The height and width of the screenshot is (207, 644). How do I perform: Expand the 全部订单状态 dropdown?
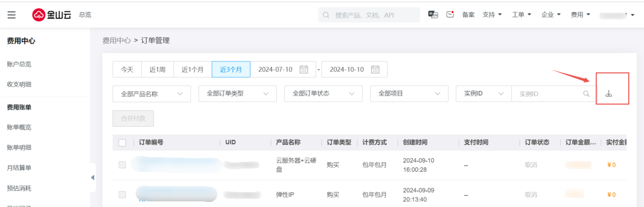point(323,94)
